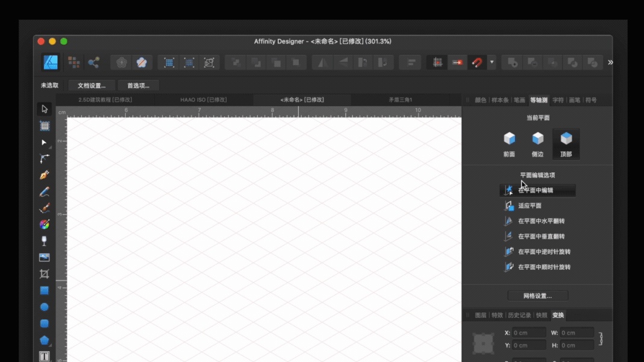Select the Move tool arrow
Screen dimensions: 644x362
45,109
